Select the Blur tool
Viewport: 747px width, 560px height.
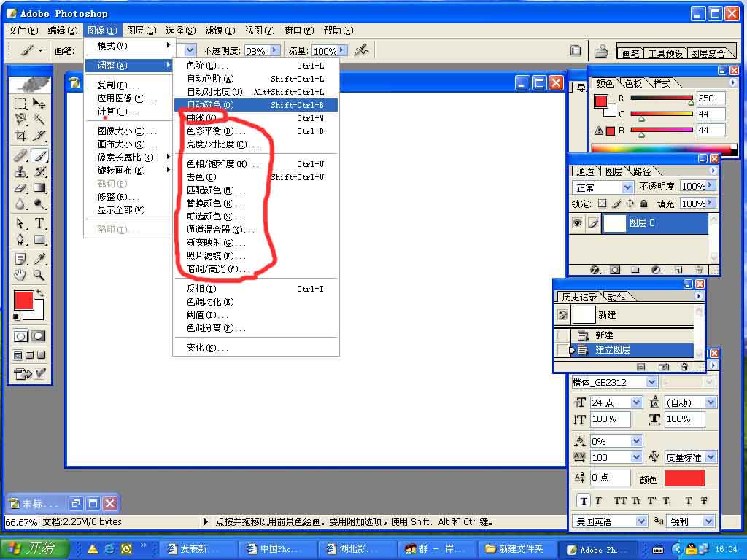pyautogui.click(x=20, y=204)
